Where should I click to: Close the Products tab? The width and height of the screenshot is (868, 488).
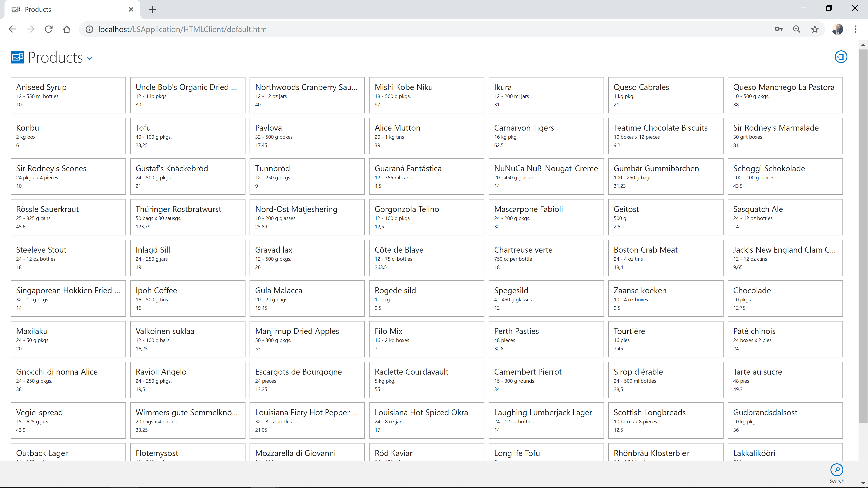[131, 9]
